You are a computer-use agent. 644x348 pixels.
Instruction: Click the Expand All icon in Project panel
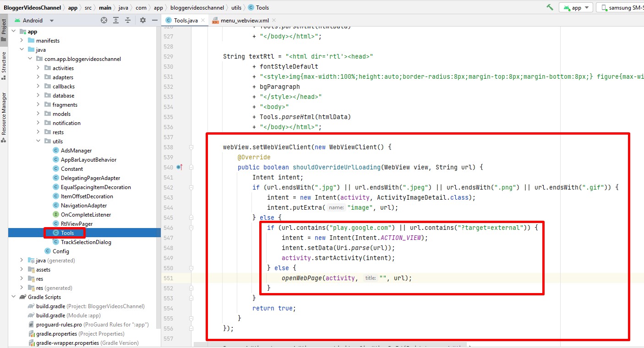coord(116,21)
